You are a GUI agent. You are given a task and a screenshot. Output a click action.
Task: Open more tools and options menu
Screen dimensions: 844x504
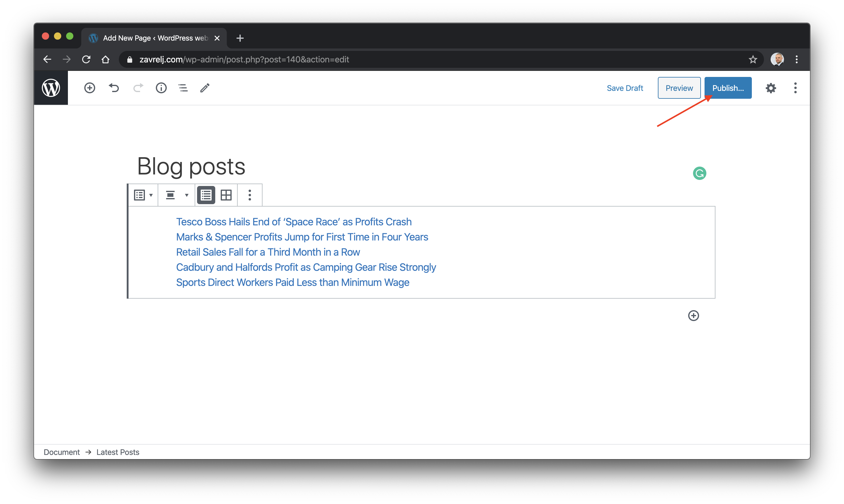tap(795, 88)
